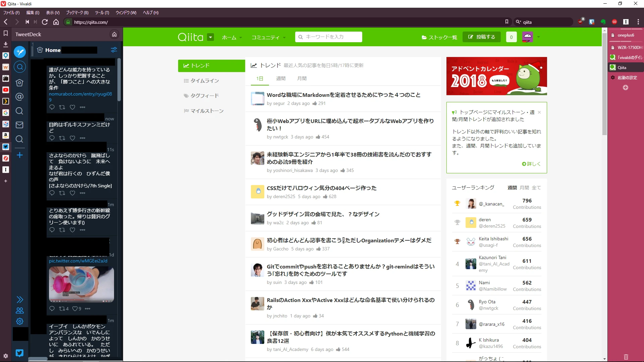Viewport: 644px width, 362px height.
Task: Open Instapaper extension button
Action: (x=626, y=22)
